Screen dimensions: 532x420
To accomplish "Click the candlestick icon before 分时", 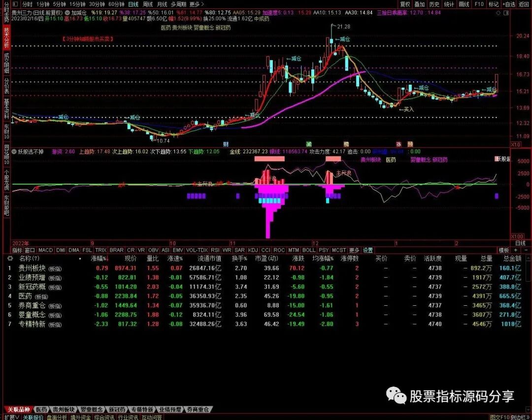I will (x=15, y=4).
